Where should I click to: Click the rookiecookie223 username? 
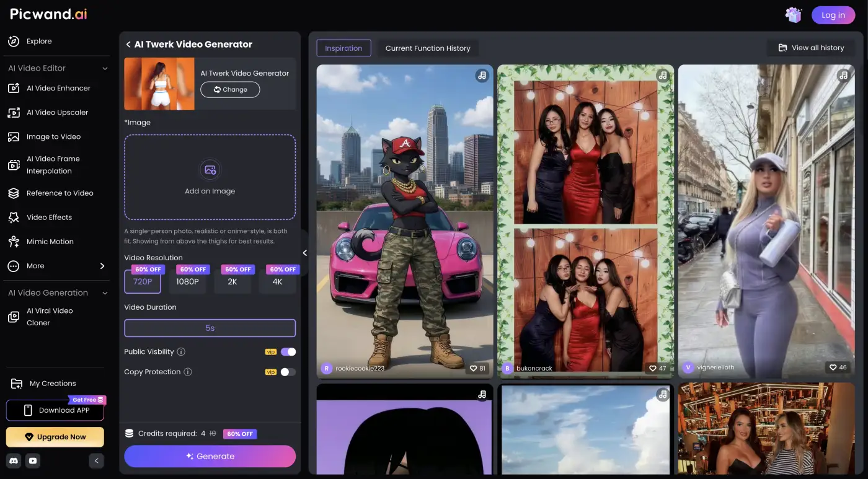point(360,368)
